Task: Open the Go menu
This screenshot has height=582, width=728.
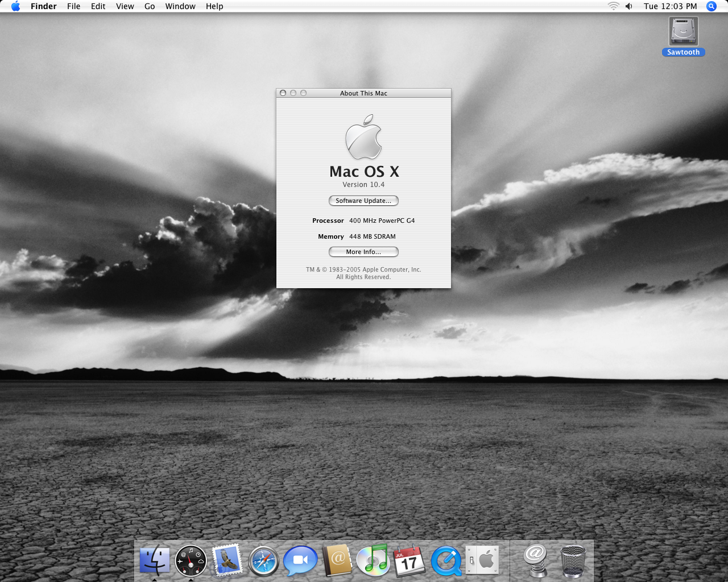Action: 150,6
